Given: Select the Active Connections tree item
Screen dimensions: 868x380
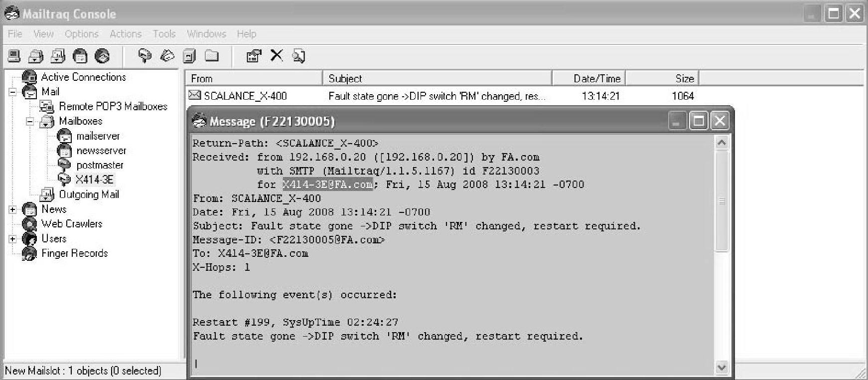Looking at the screenshot, I should pos(84,77).
